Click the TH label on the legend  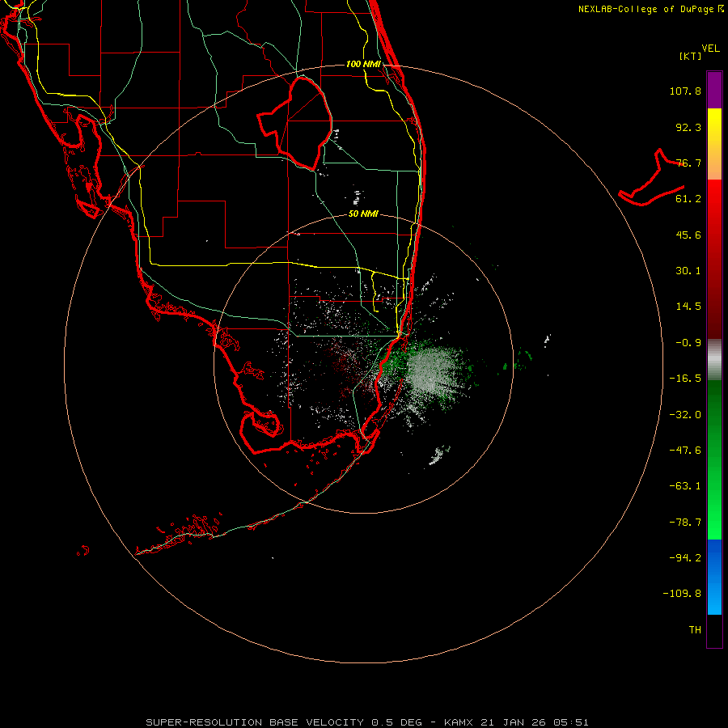695,630
